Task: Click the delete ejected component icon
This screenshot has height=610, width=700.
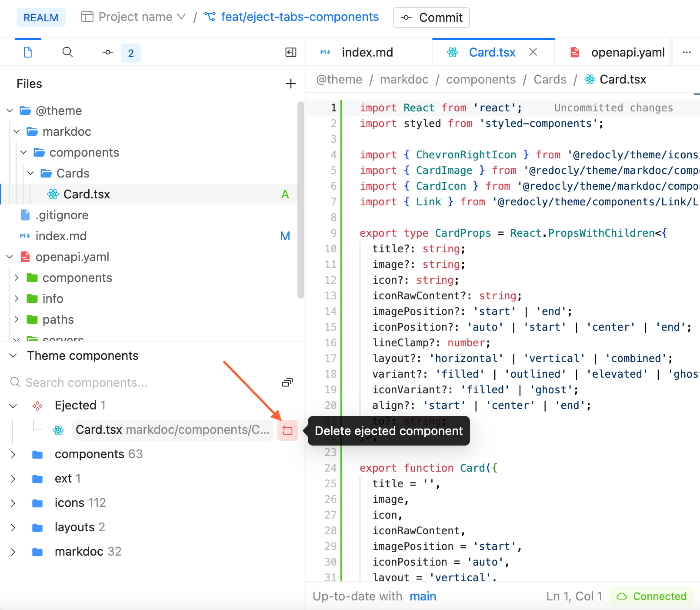Action: point(287,430)
